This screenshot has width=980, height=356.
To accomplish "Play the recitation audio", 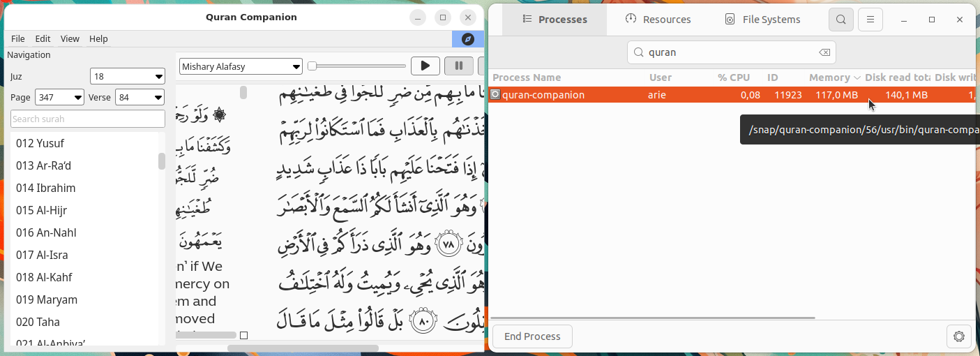I will point(425,66).
